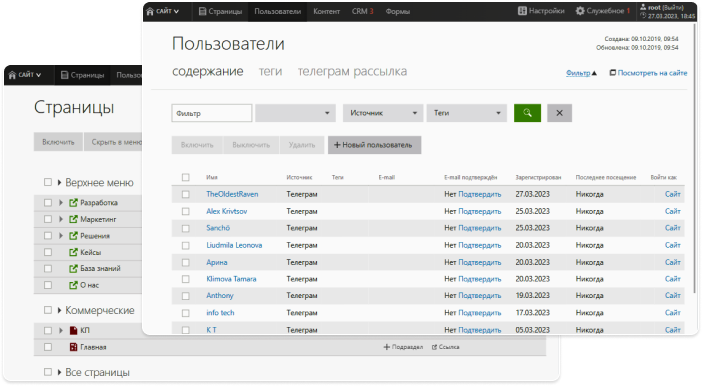Clear filter with the X button
The width and height of the screenshot is (702, 386).
tap(559, 113)
